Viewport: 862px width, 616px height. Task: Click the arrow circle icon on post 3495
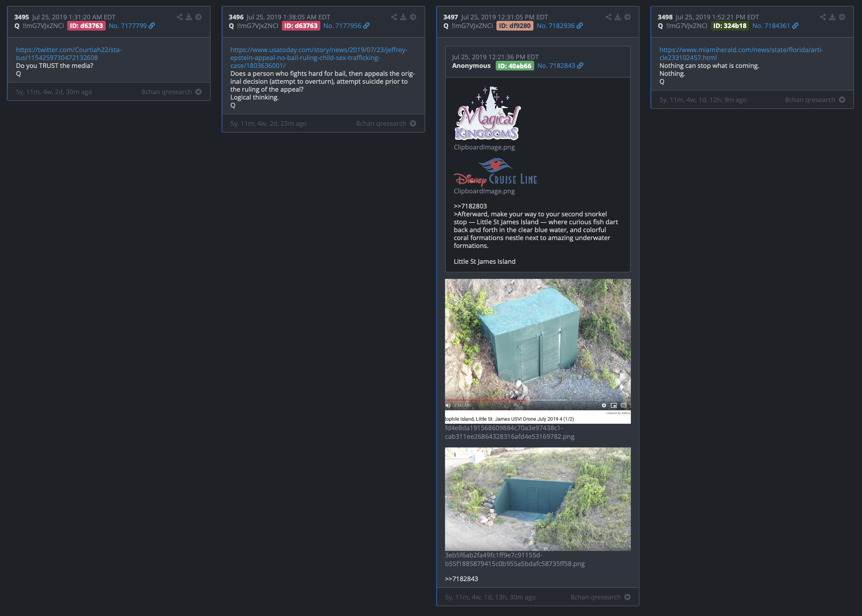point(198,17)
